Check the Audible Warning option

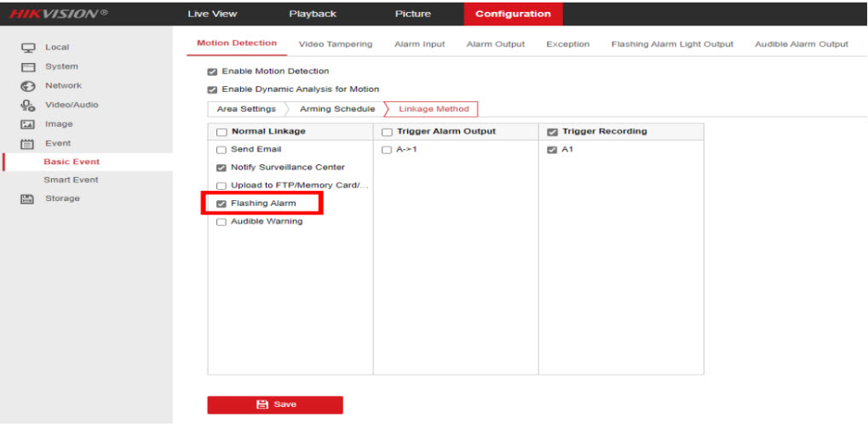(x=221, y=222)
